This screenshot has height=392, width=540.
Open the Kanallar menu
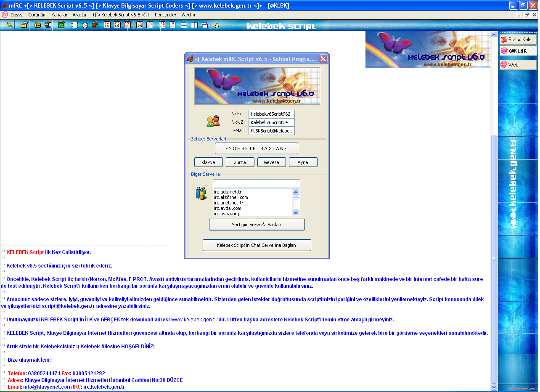point(59,15)
